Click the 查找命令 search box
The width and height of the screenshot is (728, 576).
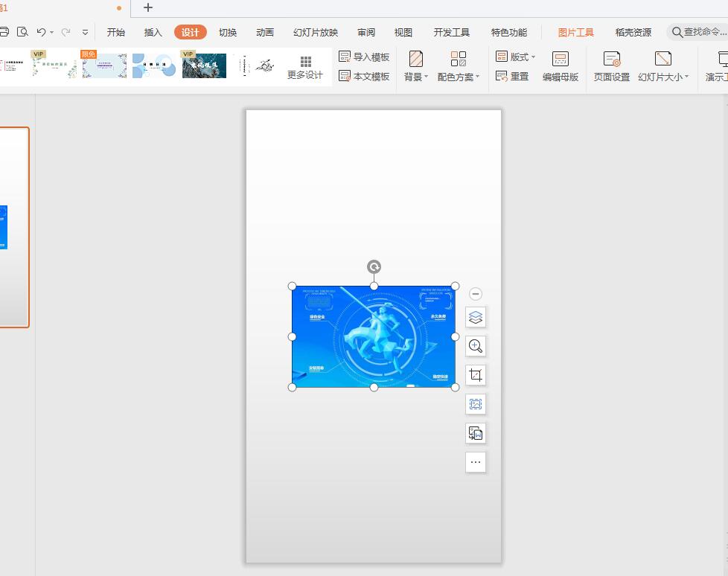[699, 32]
